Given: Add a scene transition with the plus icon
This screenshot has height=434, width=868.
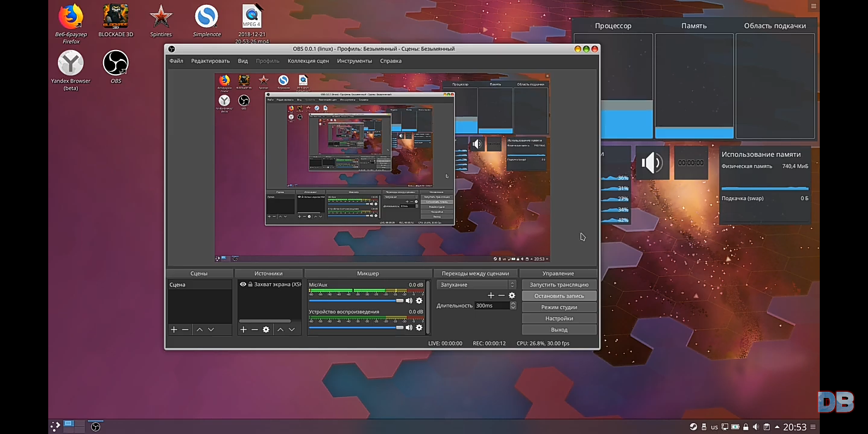Looking at the screenshot, I should 491,295.
